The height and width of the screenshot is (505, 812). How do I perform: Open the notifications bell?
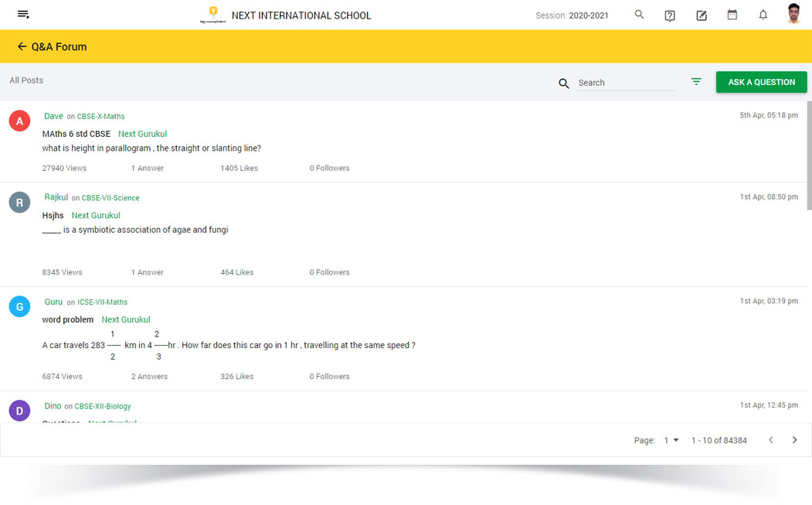[763, 15]
